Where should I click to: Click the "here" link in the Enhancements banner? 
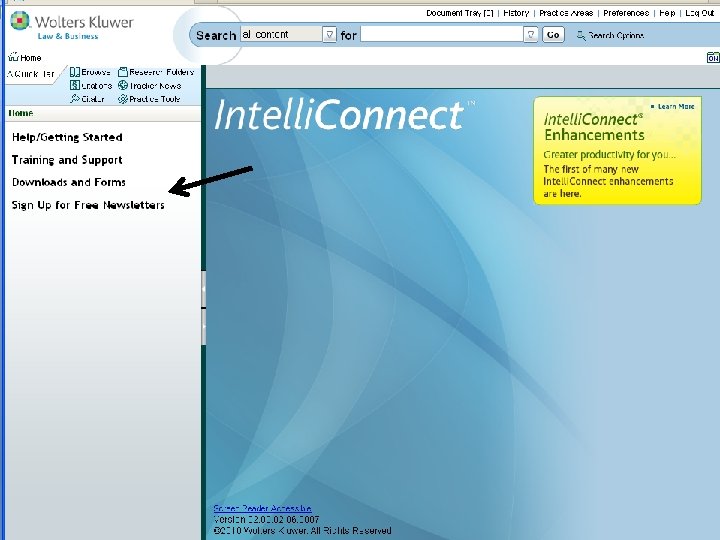(570, 194)
